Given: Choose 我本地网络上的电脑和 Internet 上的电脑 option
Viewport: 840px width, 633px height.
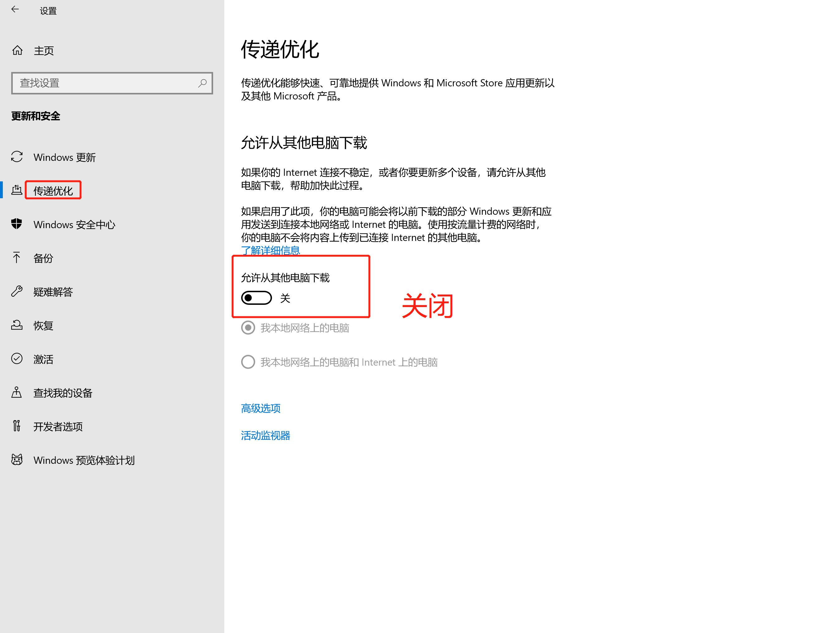Looking at the screenshot, I should pos(248,362).
